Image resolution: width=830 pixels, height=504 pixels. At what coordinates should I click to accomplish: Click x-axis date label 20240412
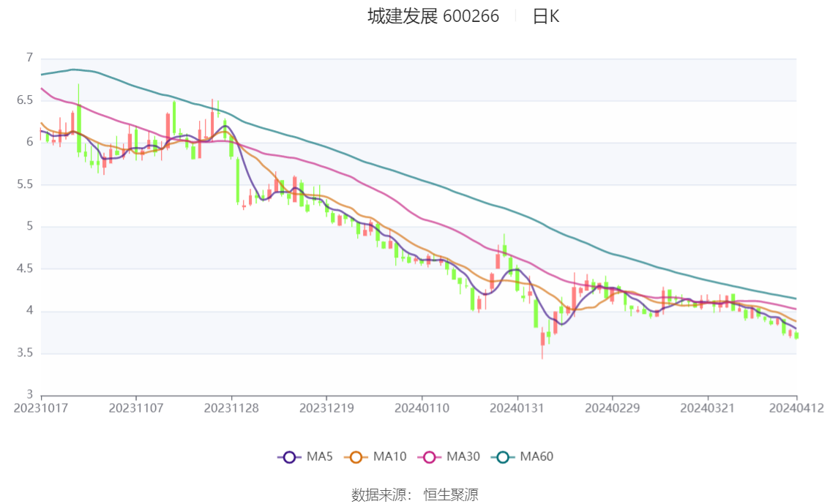click(796, 408)
